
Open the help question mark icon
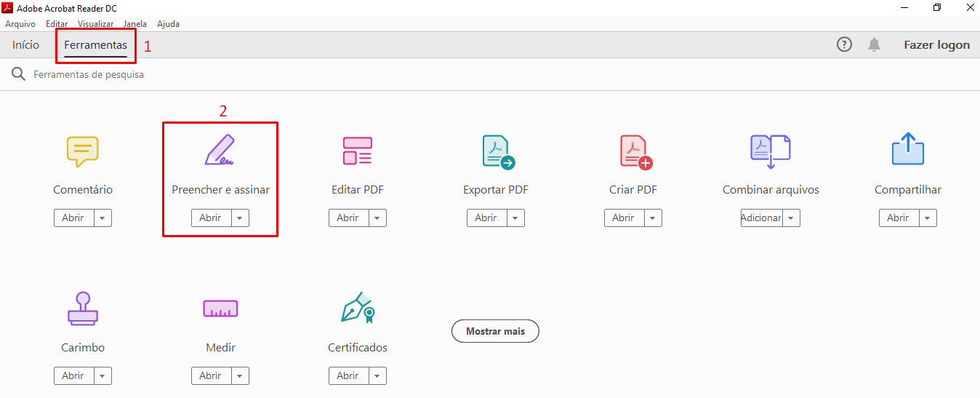coord(844,44)
